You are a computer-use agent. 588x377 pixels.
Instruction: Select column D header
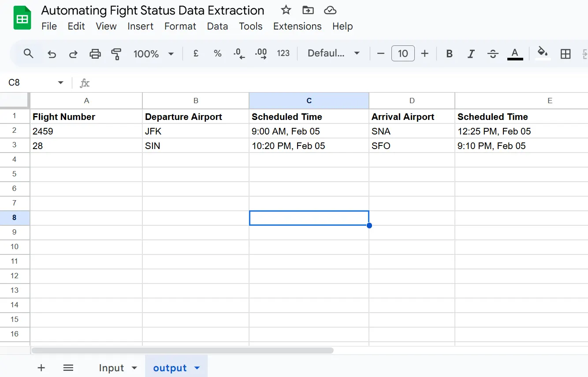click(412, 101)
